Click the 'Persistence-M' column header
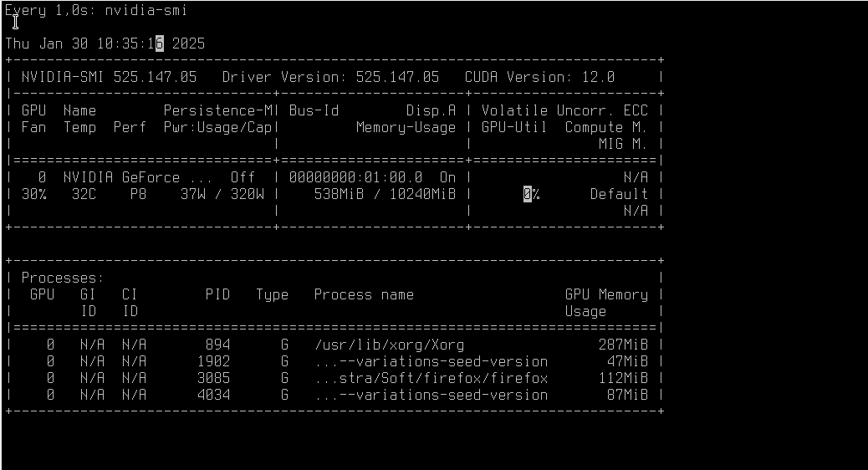The width and height of the screenshot is (868, 470). 217,110
